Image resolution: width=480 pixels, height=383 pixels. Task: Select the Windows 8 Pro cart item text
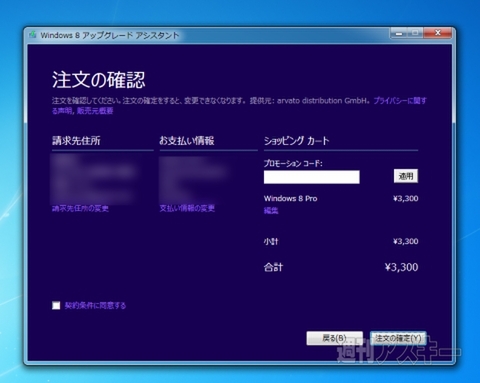pyautogui.click(x=290, y=198)
